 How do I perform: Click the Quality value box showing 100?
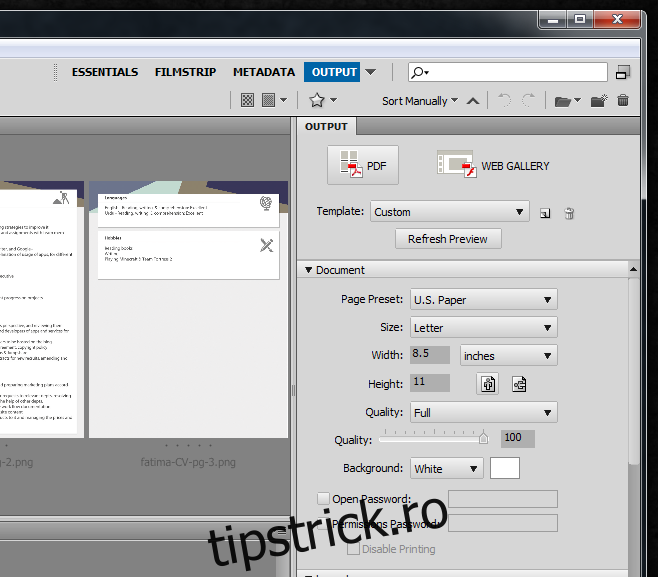[x=518, y=439]
